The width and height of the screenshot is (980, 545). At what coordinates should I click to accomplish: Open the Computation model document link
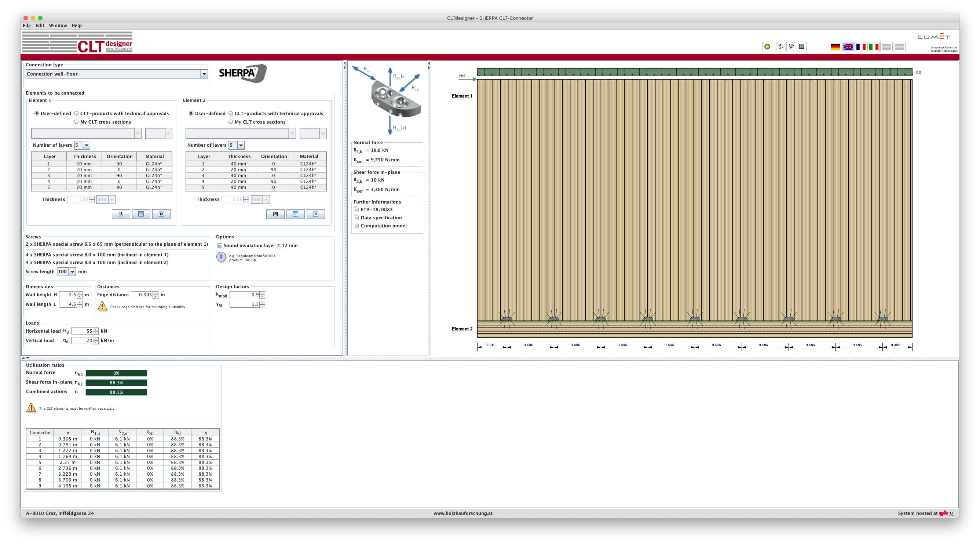point(383,226)
